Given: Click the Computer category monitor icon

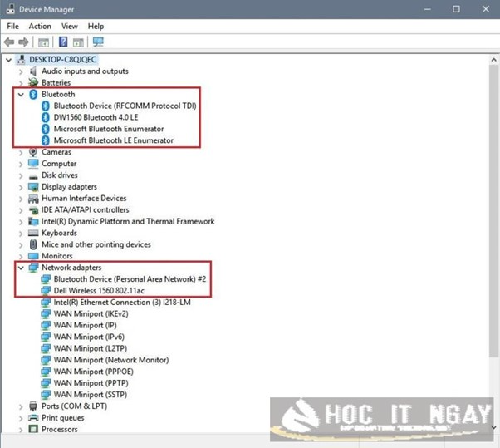Looking at the screenshot, I should pos(33,164).
